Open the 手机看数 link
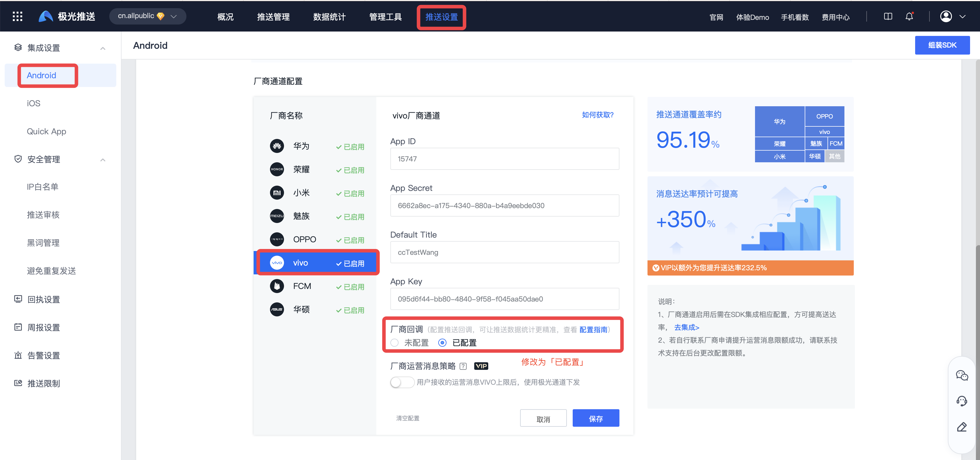This screenshot has height=460, width=980. [795, 17]
